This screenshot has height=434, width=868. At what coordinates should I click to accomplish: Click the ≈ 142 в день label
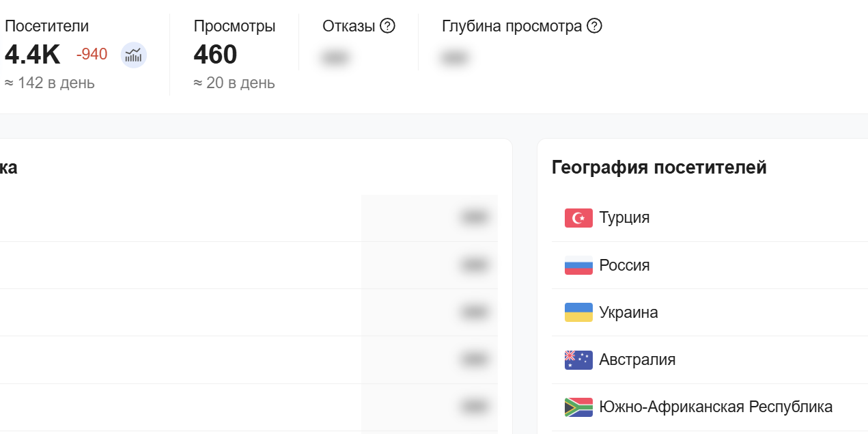(49, 83)
